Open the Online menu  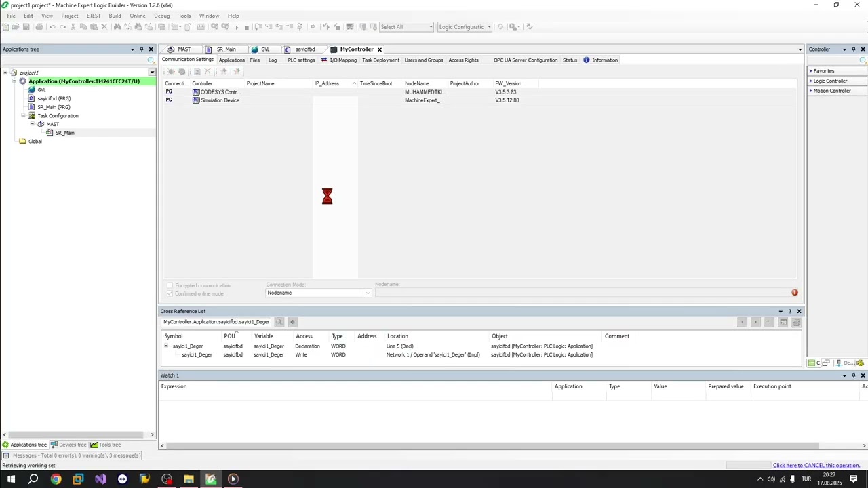pos(138,16)
